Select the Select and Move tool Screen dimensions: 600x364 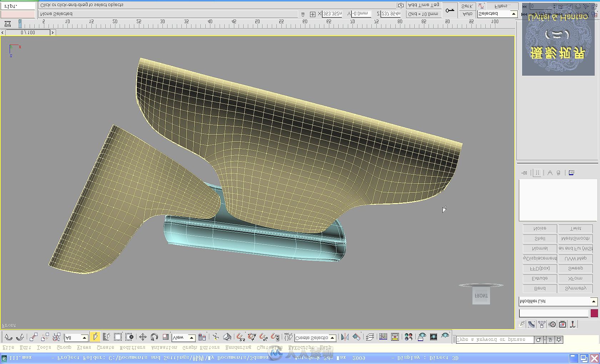(142, 337)
